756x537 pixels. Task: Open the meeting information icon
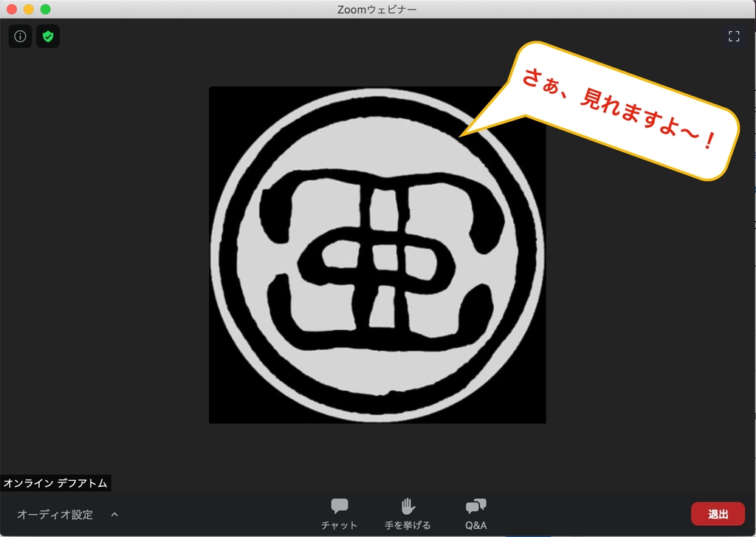(x=20, y=36)
